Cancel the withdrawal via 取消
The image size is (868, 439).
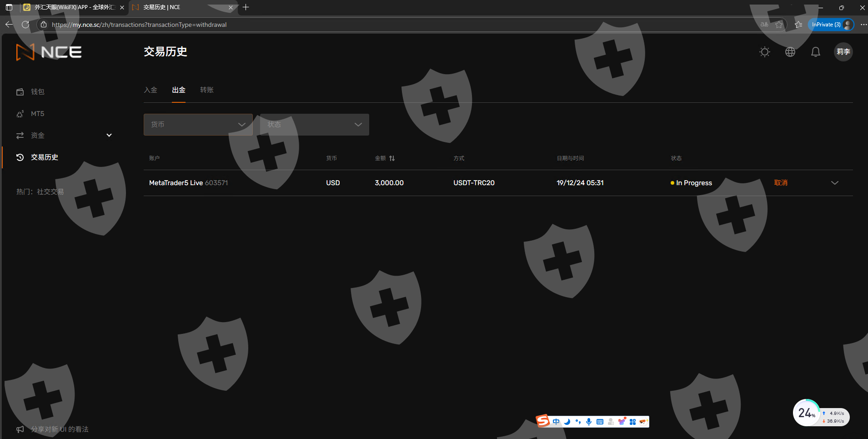pos(781,183)
